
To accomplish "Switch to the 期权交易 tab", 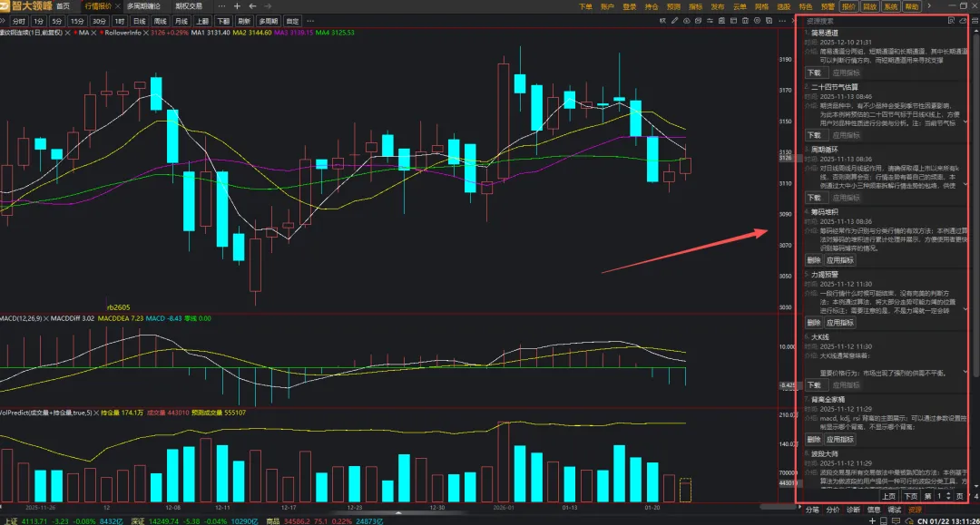I will (189, 6).
